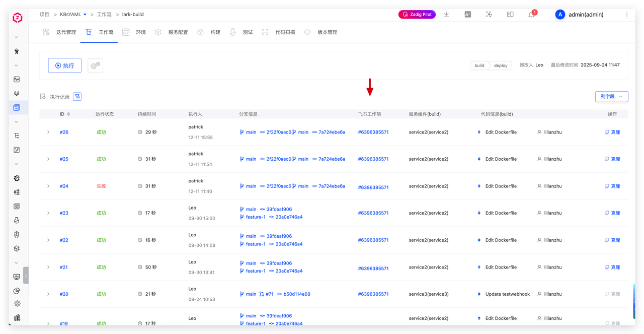Screen dimensions: 644x334
Task: Open the pie chart icon in sidebar
Action: coord(17,291)
